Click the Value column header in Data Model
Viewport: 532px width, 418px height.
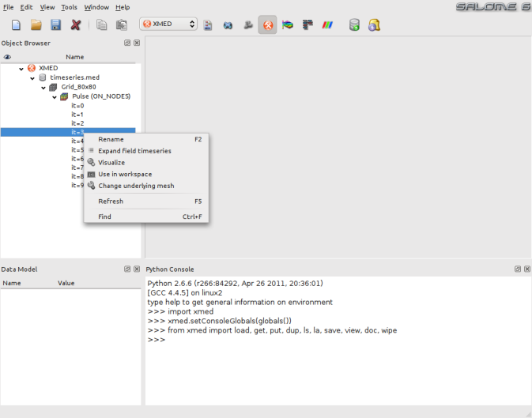(x=66, y=283)
